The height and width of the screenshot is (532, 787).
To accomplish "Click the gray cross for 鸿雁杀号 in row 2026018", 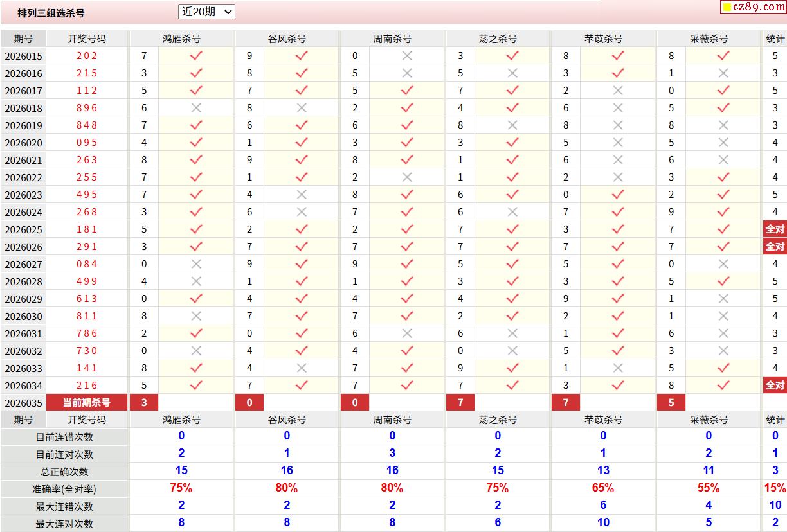I will click(196, 108).
